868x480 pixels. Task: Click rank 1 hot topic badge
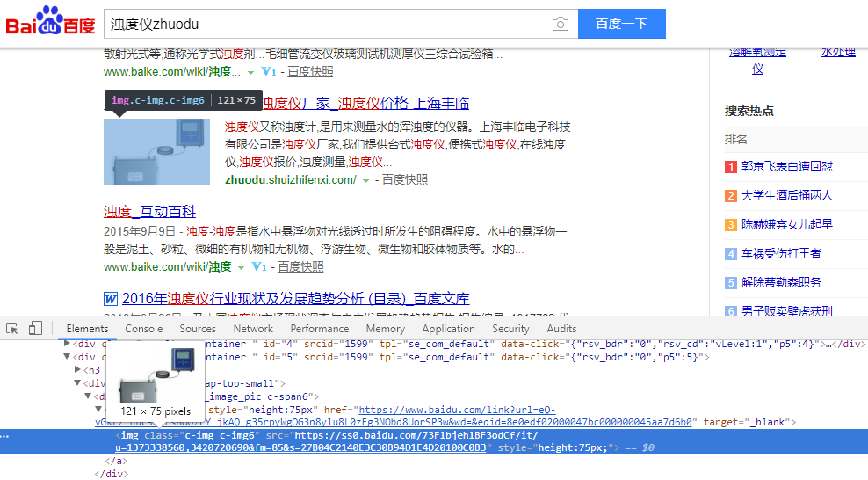point(730,166)
